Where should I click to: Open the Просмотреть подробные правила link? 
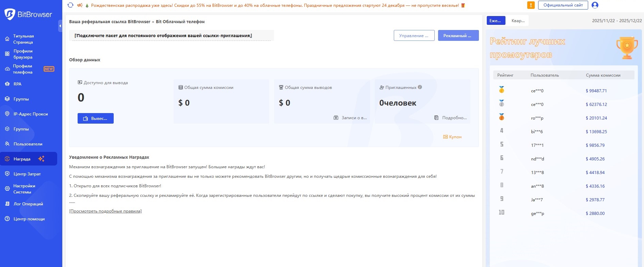[105, 211]
